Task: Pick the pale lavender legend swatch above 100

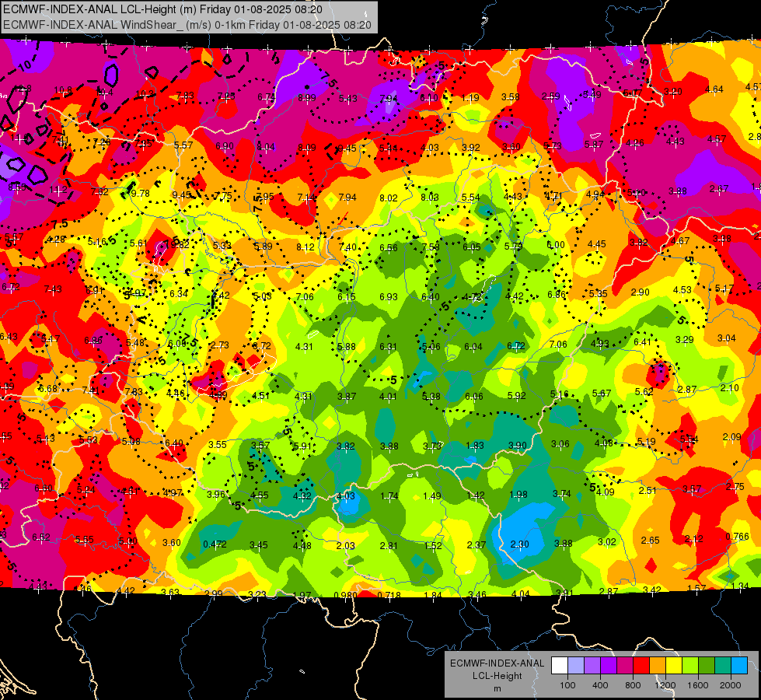Action: [x=576, y=665]
